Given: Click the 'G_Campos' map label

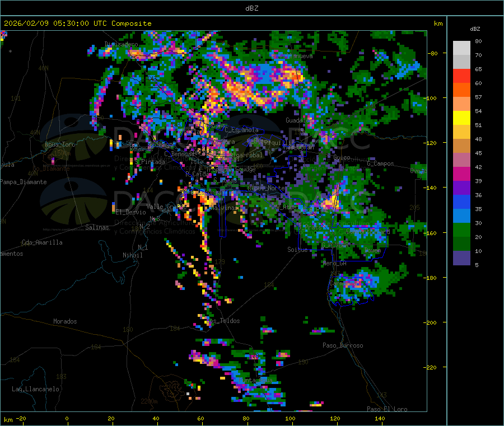Looking at the screenshot, I should 380,163.
